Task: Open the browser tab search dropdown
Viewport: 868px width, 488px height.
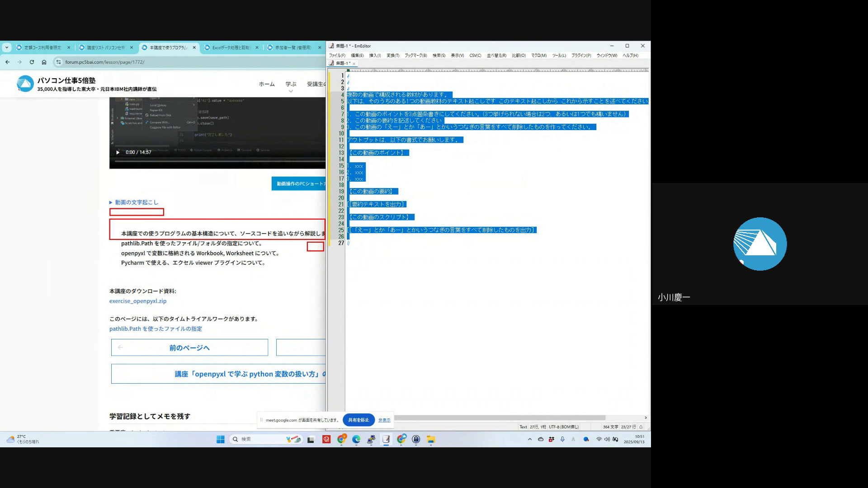Action: (6, 47)
